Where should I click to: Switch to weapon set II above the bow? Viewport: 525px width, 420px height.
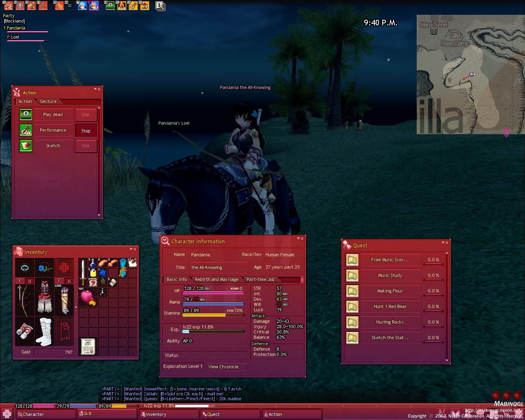pyautogui.click(x=29, y=281)
